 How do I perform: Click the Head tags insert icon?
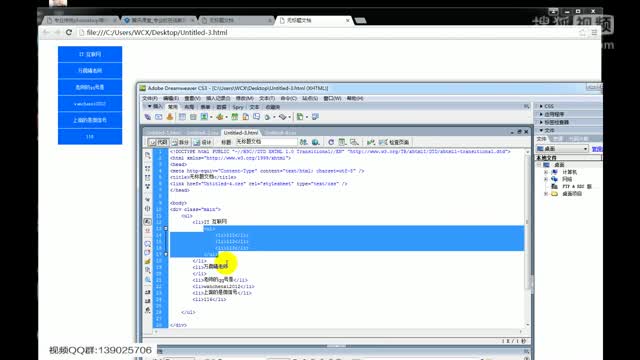point(267,117)
